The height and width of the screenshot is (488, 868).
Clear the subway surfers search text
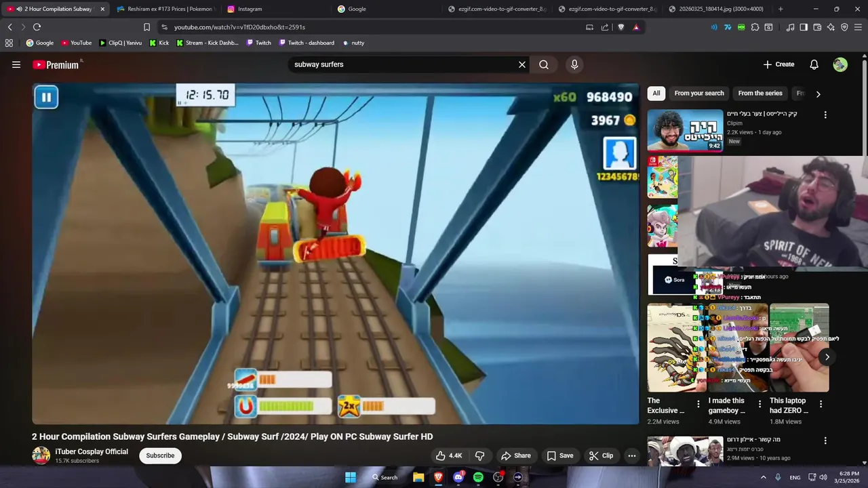click(522, 64)
